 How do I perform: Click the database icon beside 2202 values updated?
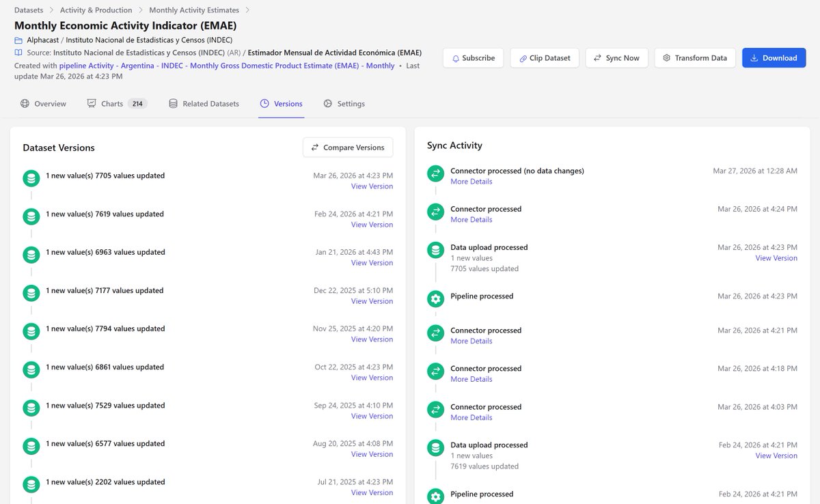(x=31, y=485)
